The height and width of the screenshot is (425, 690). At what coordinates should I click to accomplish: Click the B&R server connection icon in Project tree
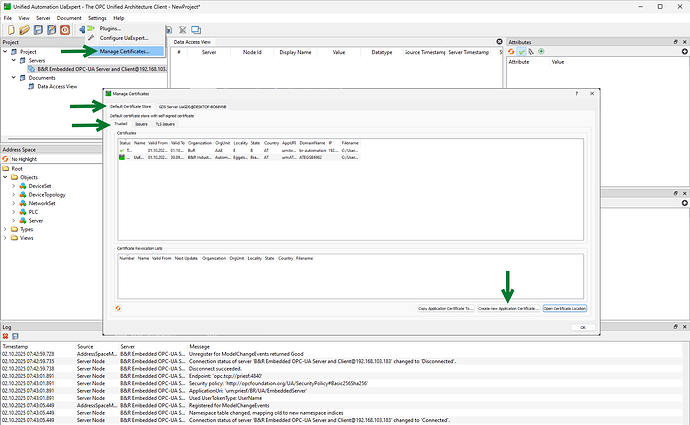[x=32, y=69]
